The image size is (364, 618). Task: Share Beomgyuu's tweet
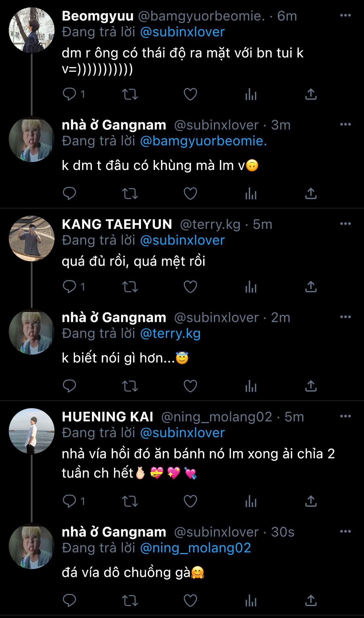click(311, 94)
